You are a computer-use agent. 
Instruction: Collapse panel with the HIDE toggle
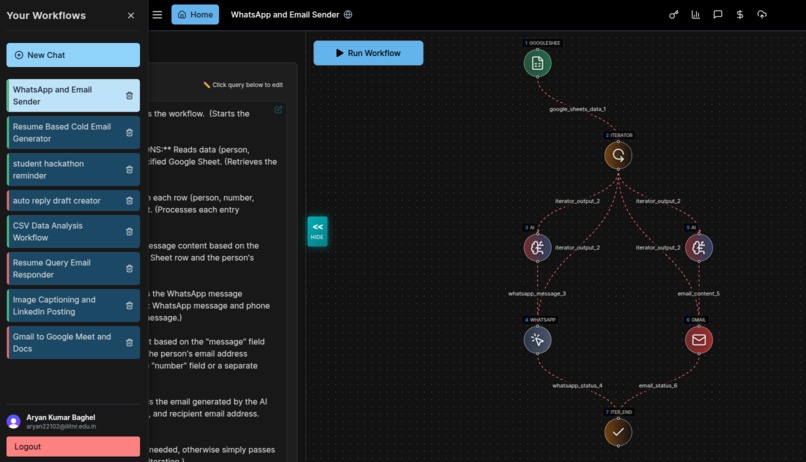click(317, 231)
